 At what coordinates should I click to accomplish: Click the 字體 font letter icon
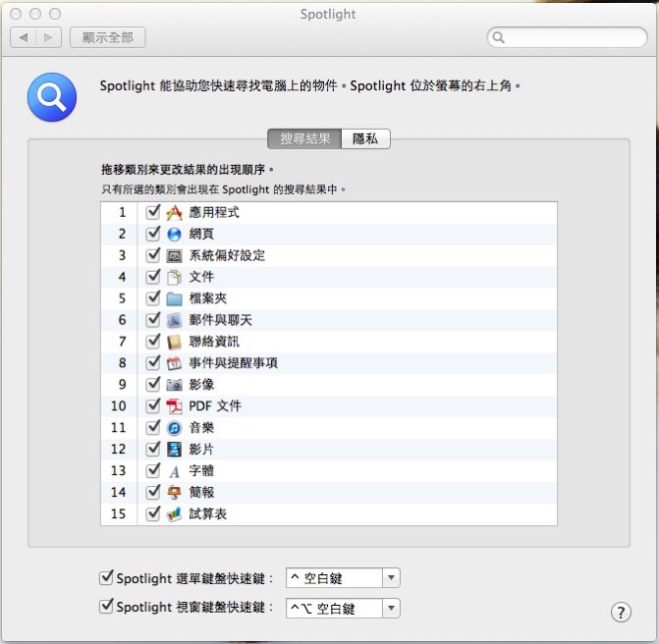click(x=174, y=472)
